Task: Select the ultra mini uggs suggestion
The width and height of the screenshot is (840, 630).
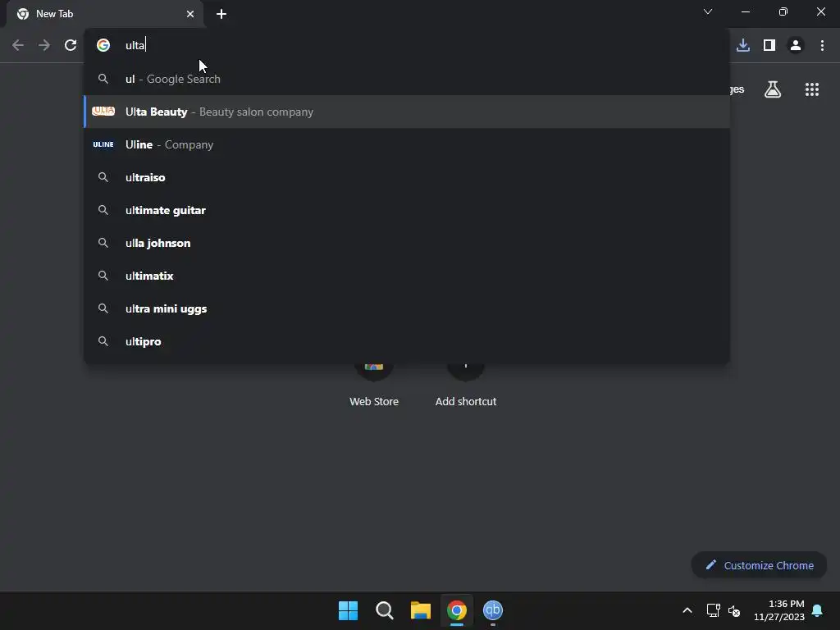Action: pyautogui.click(x=407, y=308)
